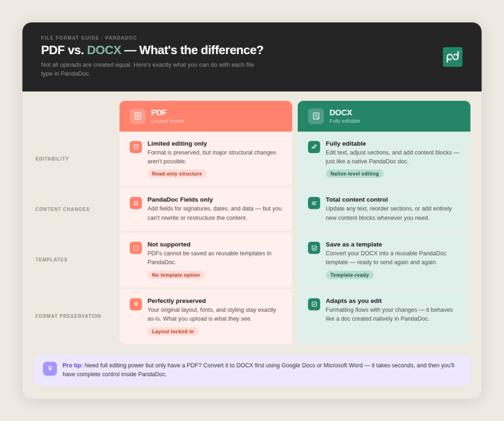Screen dimensions: 504x421
Task: Click the location pin icon in Pro tip
Action: tap(50, 369)
